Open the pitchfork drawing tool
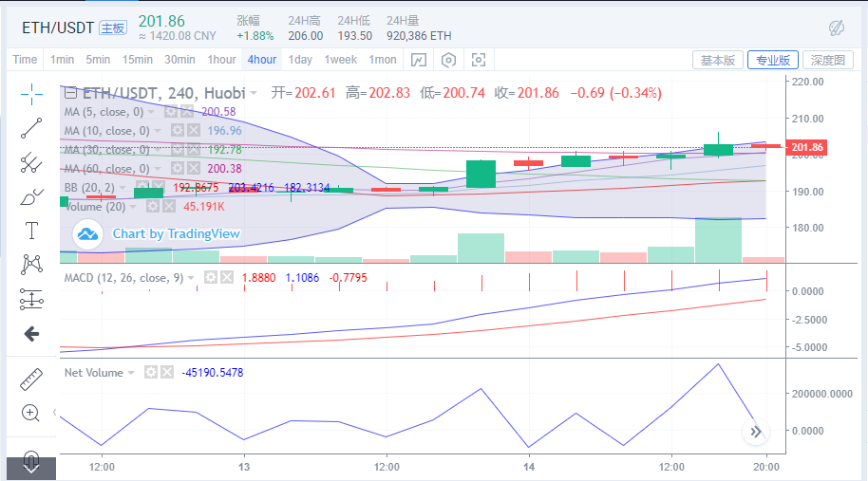The height and width of the screenshot is (481, 868). [x=31, y=162]
